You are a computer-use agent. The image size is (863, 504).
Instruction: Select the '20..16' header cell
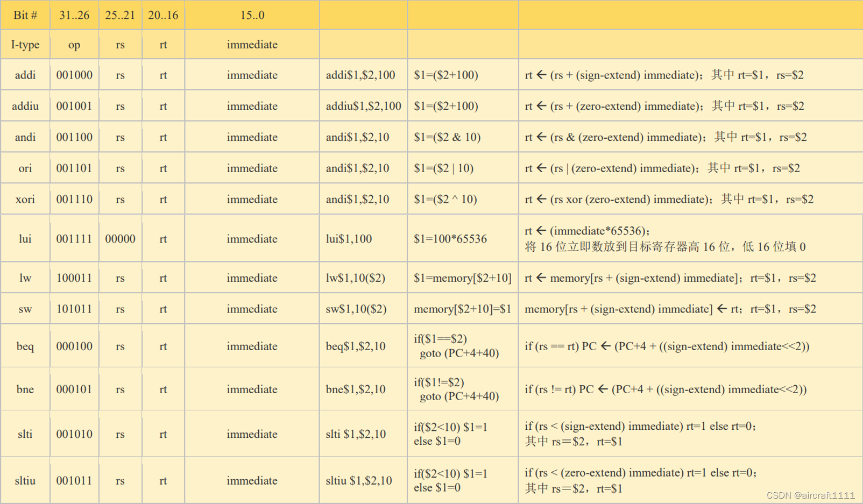point(163,15)
